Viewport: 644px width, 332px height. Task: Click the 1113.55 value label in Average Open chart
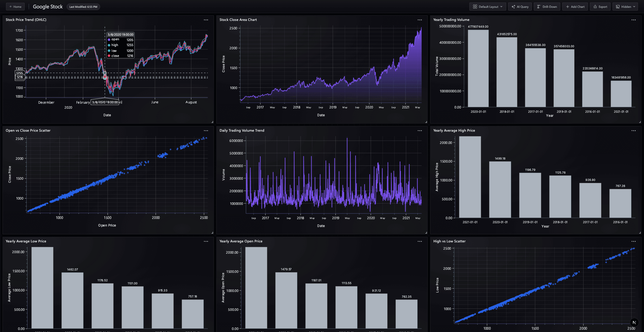click(x=346, y=283)
